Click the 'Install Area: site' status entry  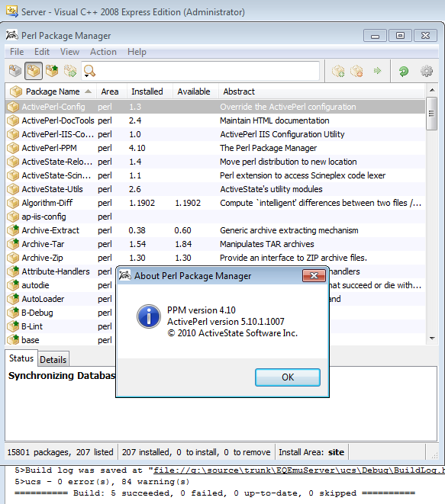tap(311, 452)
